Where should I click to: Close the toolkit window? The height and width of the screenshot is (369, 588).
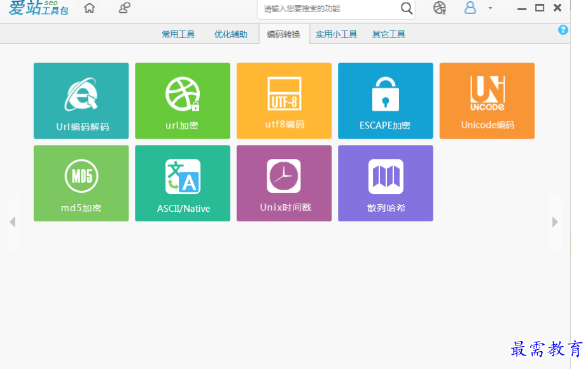pyautogui.click(x=557, y=8)
